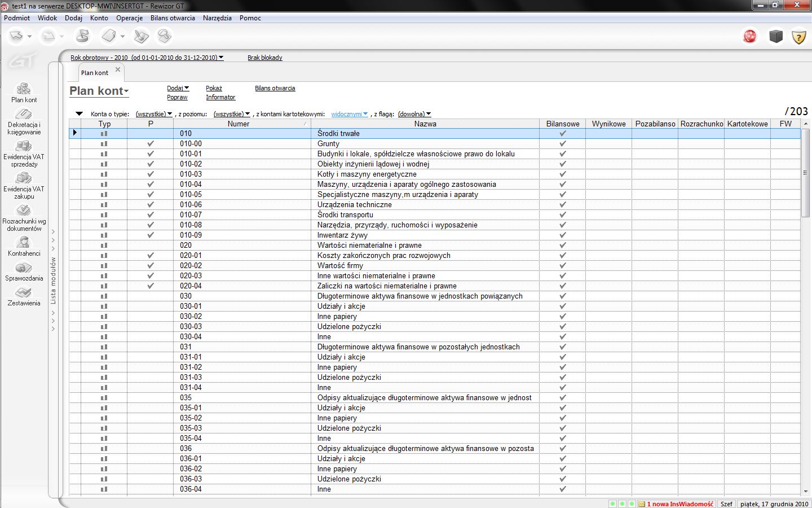The height and width of the screenshot is (508, 812).
Task: Open Rozrachunki wg dokumentów module
Action: click(24, 218)
